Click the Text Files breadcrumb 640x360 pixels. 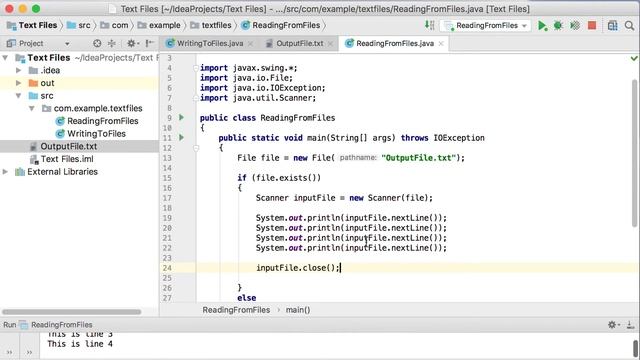click(32, 25)
